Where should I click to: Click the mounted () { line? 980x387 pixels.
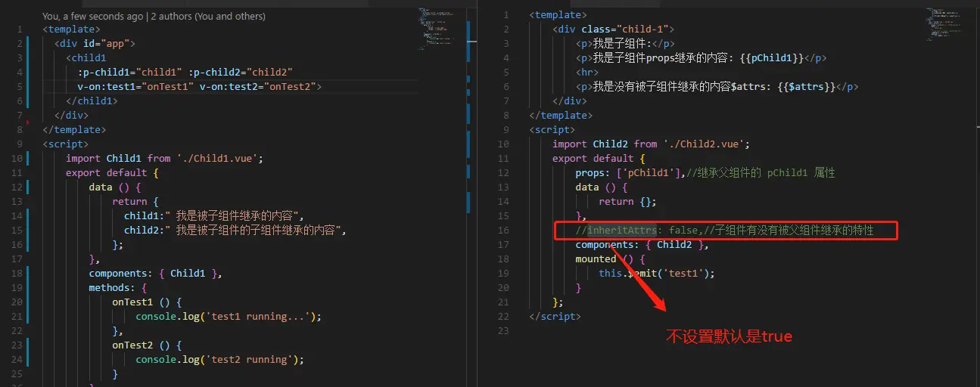tap(610, 259)
